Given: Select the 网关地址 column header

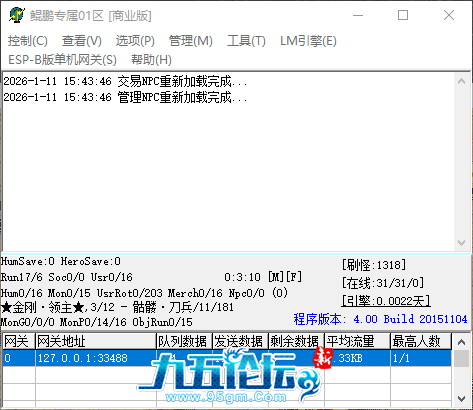Looking at the screenshot, I should click(96, 341).
